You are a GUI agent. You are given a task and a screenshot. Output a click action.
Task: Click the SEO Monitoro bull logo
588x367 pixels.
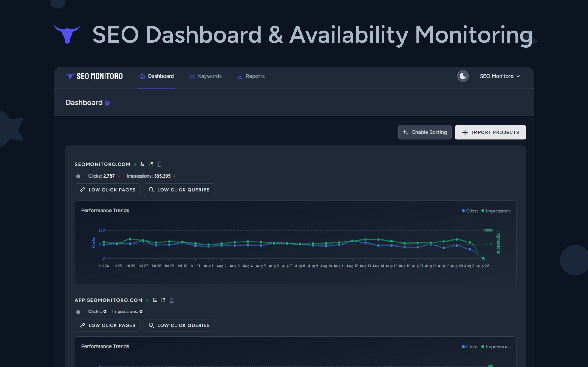[x=70, y=76]
